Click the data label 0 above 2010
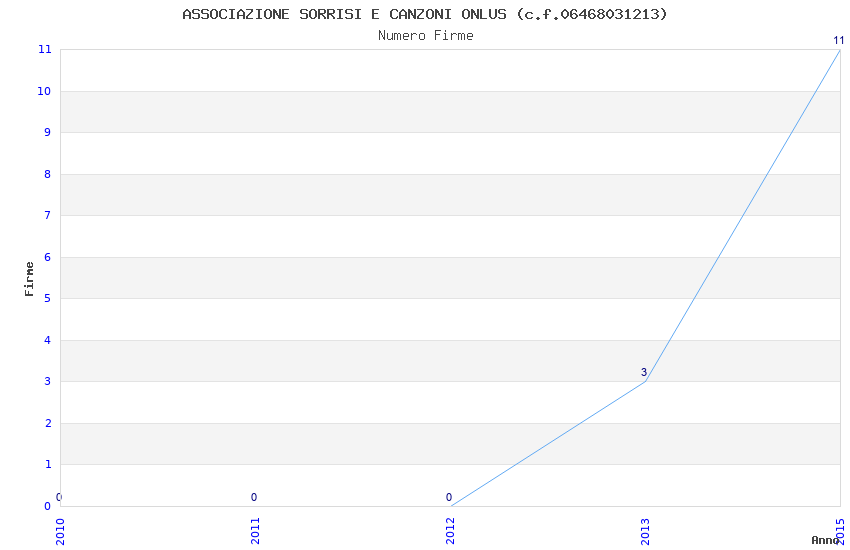 [x=59, y=497]
